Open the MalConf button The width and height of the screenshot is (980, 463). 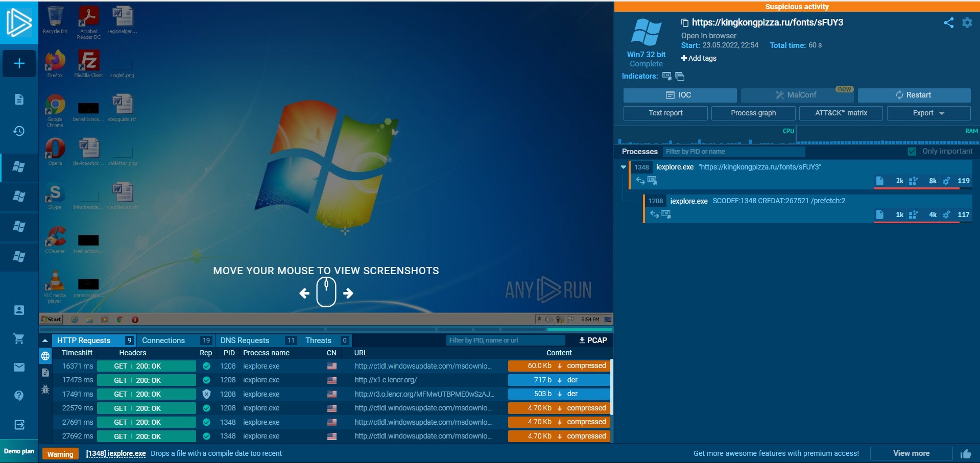coord(797,95)
